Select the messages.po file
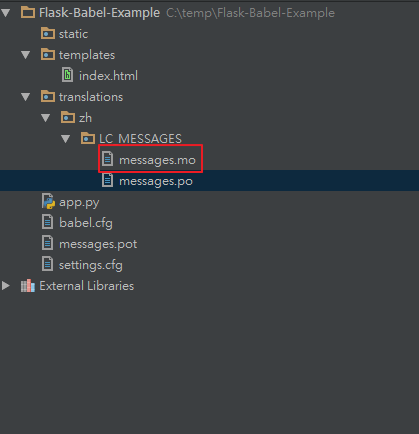 click(x=209, y=181)
